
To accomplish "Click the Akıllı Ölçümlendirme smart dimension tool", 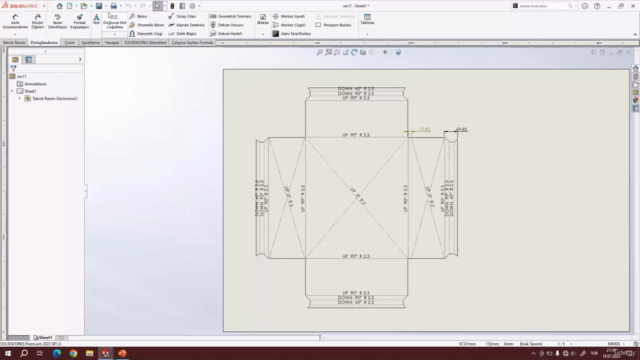I will coord(15,21).
